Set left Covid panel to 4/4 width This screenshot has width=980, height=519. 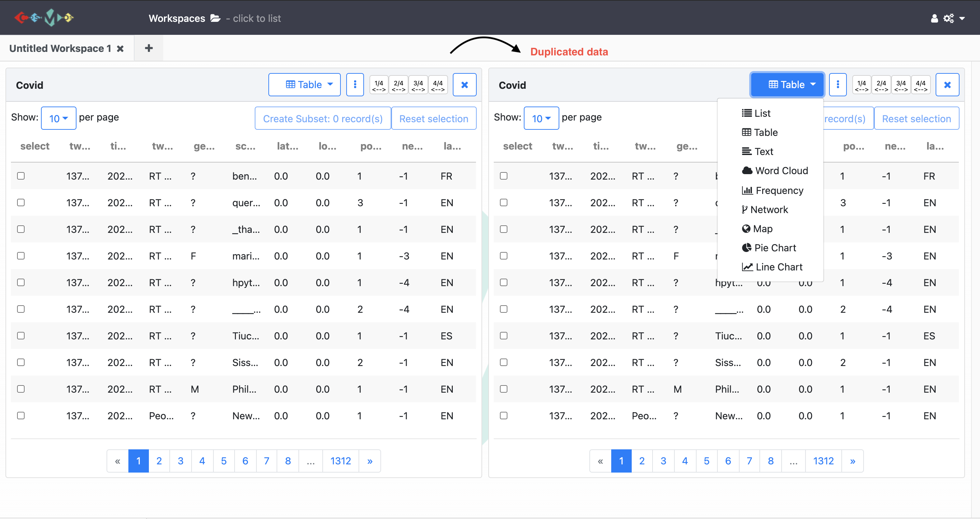(438, 85)
